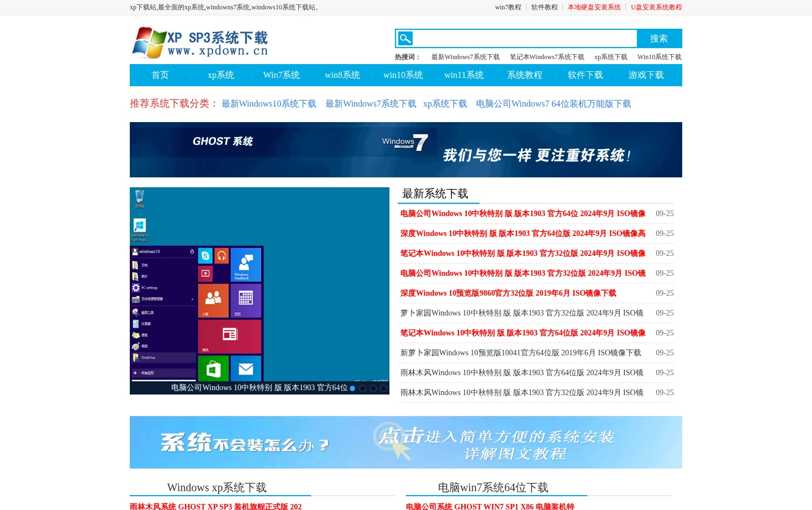This screenshot has width=812, height=510.
Task: Click the GHOST 系统 Windows 7 banner
Action: 406,150
